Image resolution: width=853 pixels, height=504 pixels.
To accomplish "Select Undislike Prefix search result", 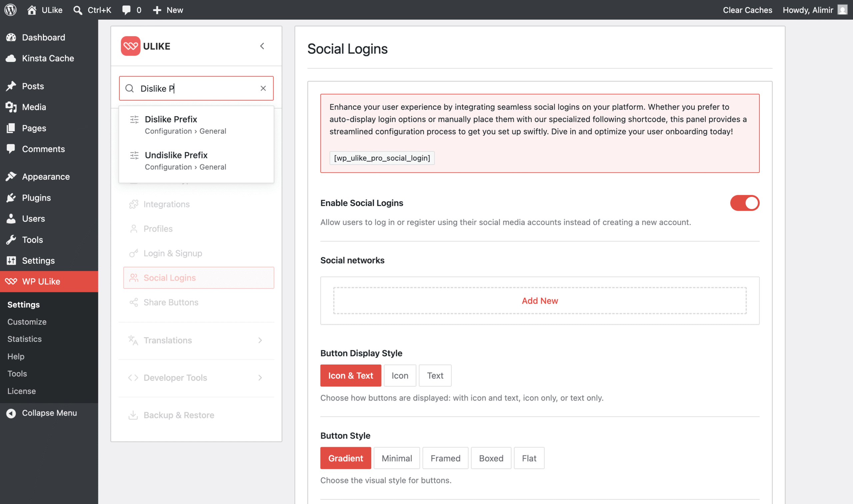I will coord(196,161).
